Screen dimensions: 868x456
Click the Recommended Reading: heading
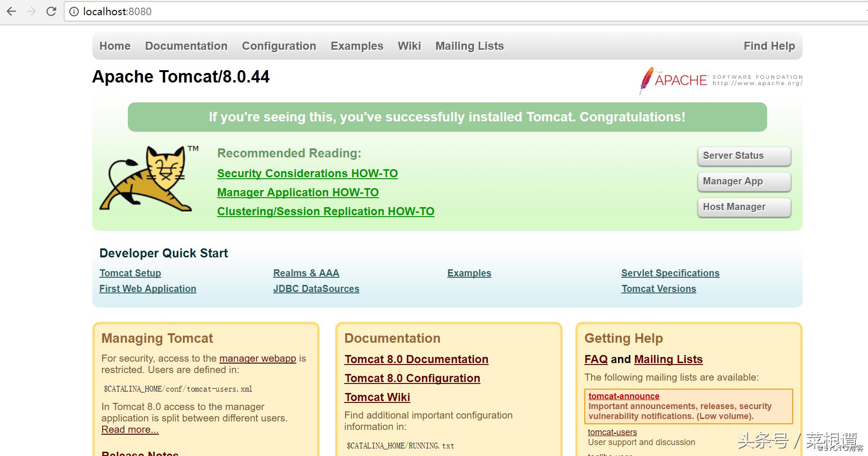289,153
